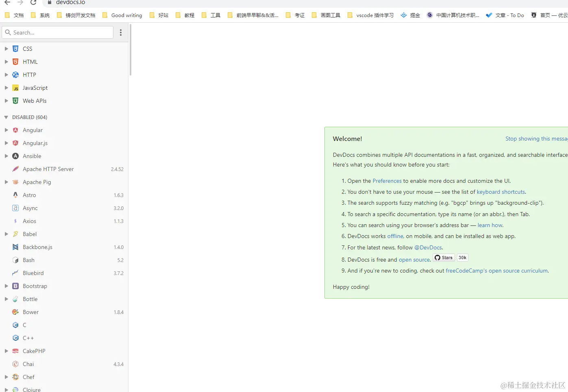Open the open source link

tap(414, 260)
